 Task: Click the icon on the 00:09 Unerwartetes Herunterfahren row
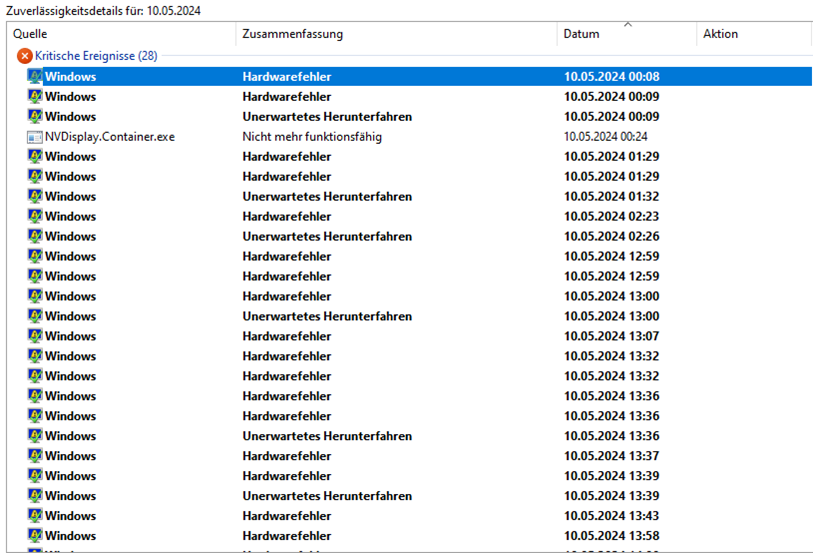(35, 117)
